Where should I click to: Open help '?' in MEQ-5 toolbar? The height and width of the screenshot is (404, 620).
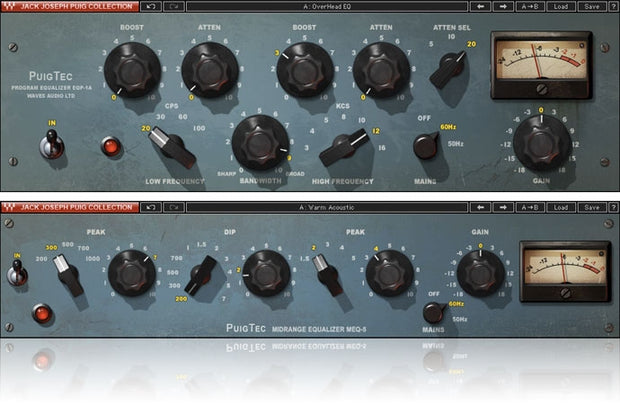coord(613,207)
